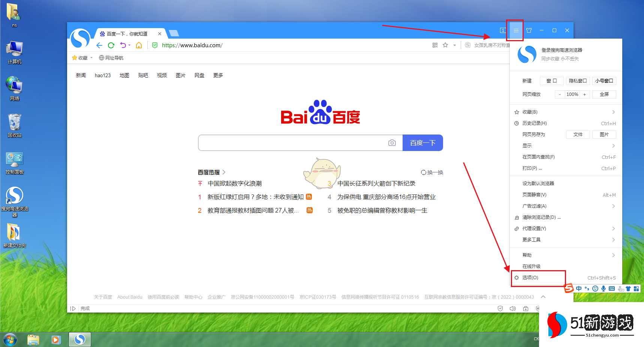Switch Chinese/English mode with the 中 toggle
Viewport: 644px width, 347px height.
coord(579,289)
